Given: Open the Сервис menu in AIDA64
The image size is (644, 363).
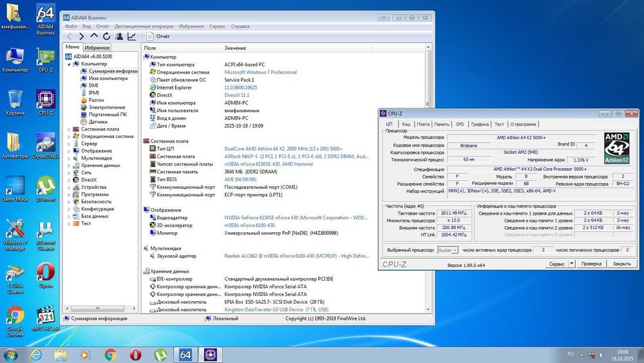Looking at the screenshot, I should click(217, 26).
